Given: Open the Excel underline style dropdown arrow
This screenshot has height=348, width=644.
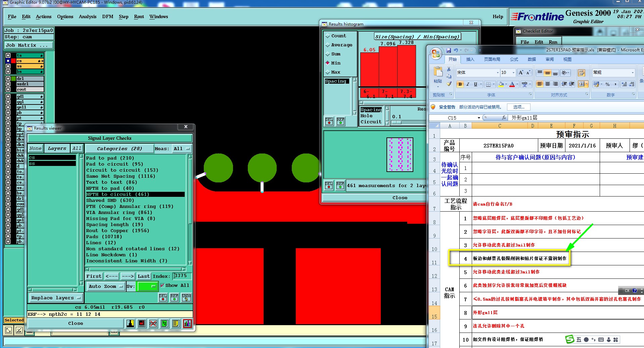Looking at the screenshot, I should pyautogui.click(x=481, y=84).
